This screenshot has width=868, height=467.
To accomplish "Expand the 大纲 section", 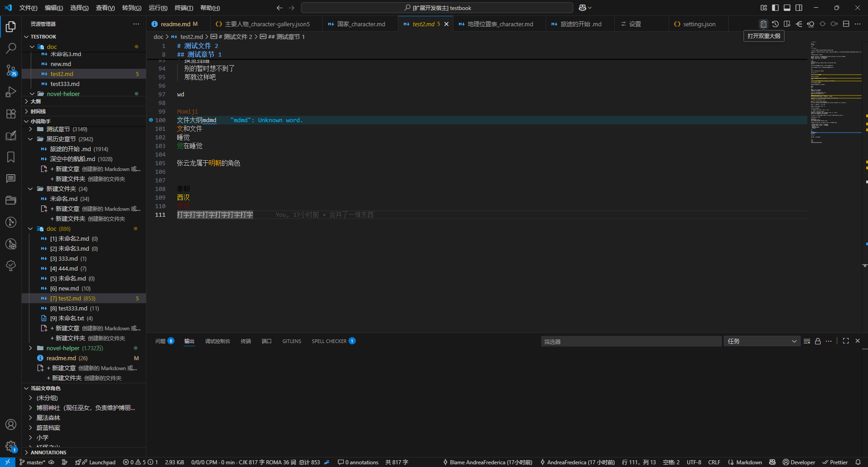I will [x=36, y=101].
